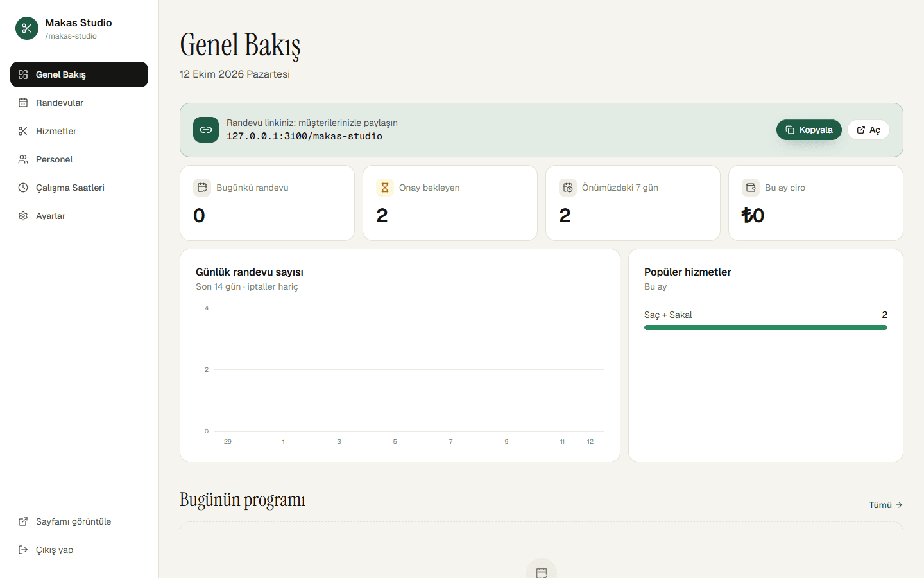Image resolution: width=924 pixels, height=578 pixels.
Task: Open Ayarlar settings page
Action: tap(79, 216)
